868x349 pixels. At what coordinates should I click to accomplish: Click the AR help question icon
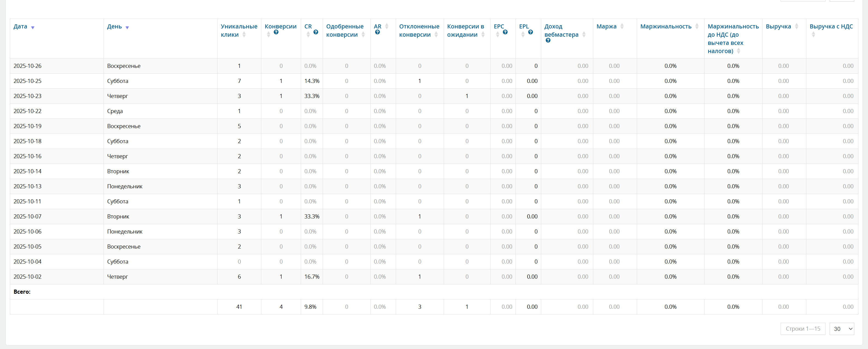(x=377, y=32)
